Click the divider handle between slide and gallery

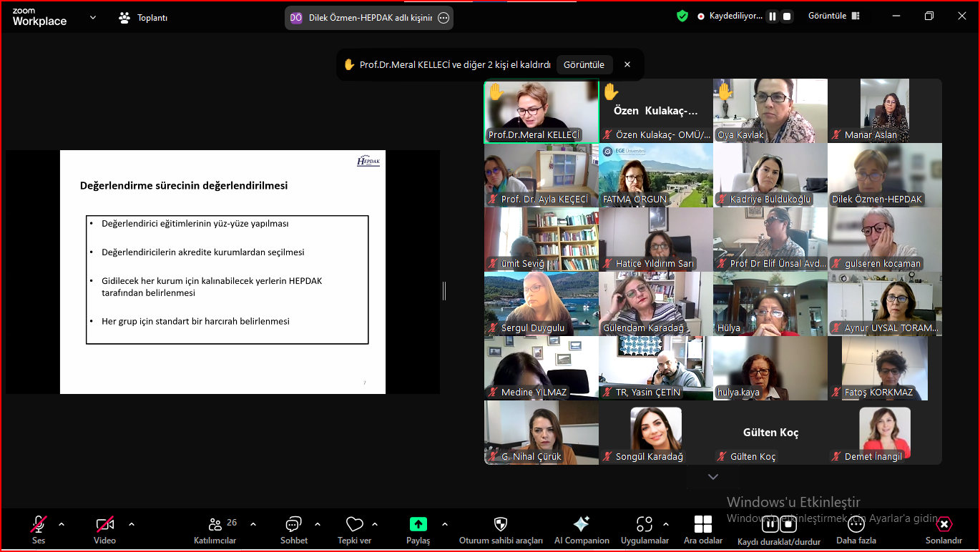(444, 290)
